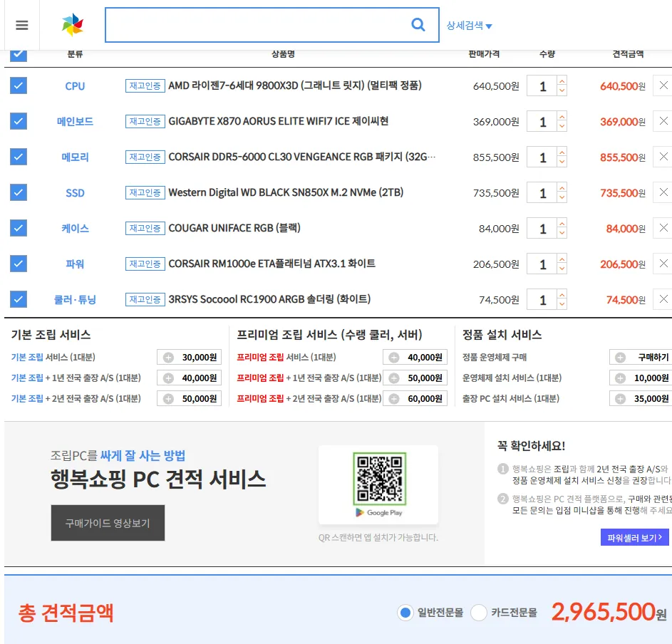Uncheck the CPU row checkbox
672x644 pixels.
[x=19, y=85]
